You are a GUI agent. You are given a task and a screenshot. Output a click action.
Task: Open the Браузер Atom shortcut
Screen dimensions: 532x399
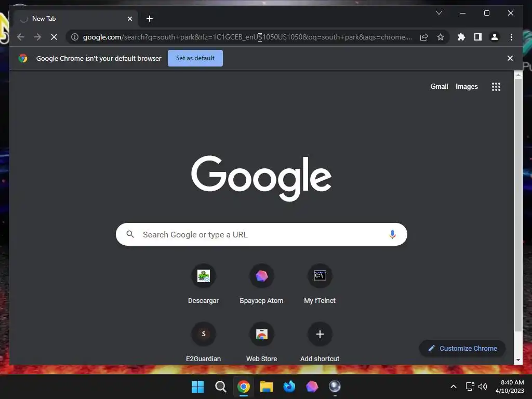tap(262, 285)
